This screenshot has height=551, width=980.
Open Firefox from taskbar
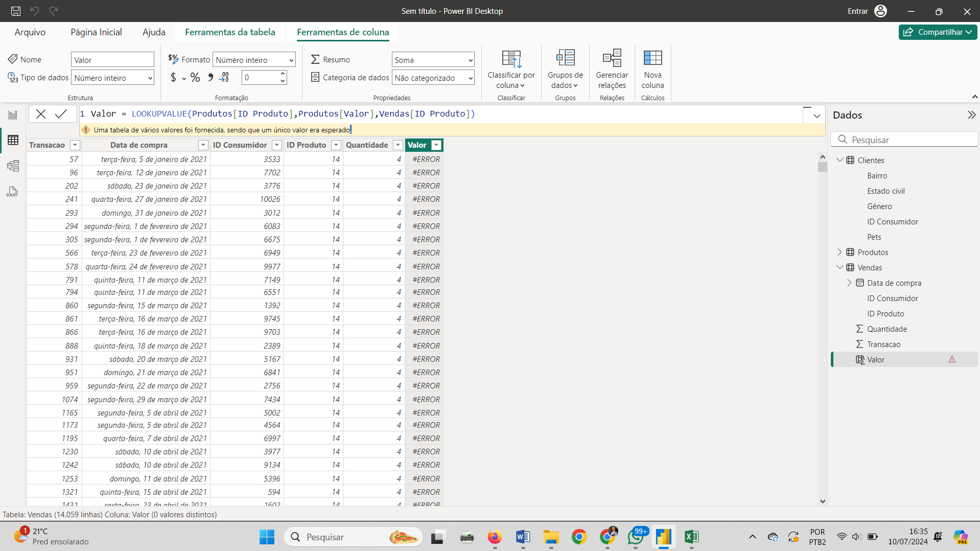(494, 537)
